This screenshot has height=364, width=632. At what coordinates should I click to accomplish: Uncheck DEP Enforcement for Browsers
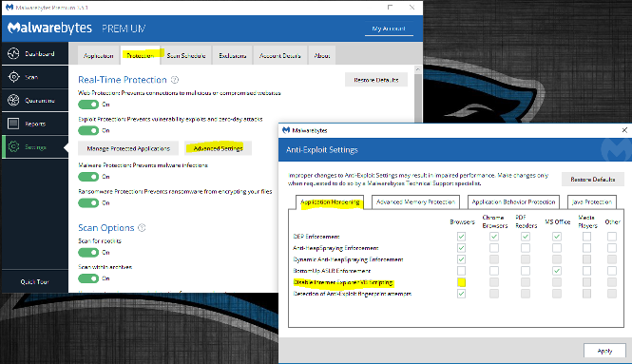click(x=462, y=237)
